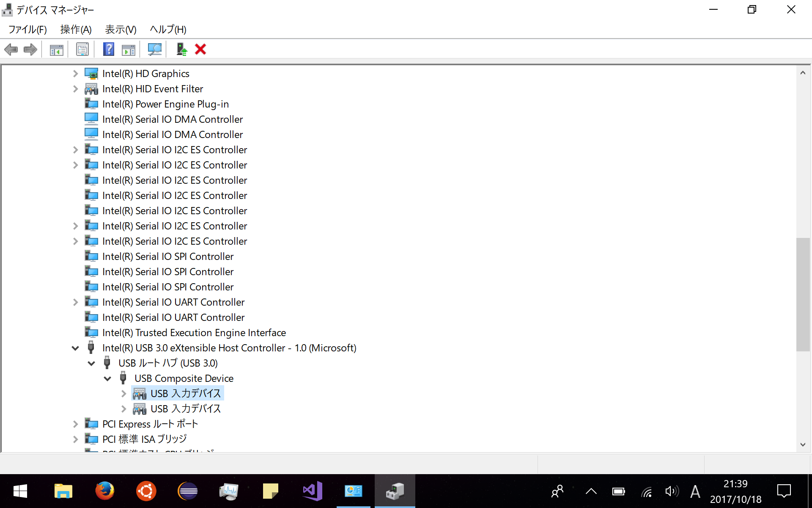Expand PCI Express ルート ポート node

coord(75,424)
